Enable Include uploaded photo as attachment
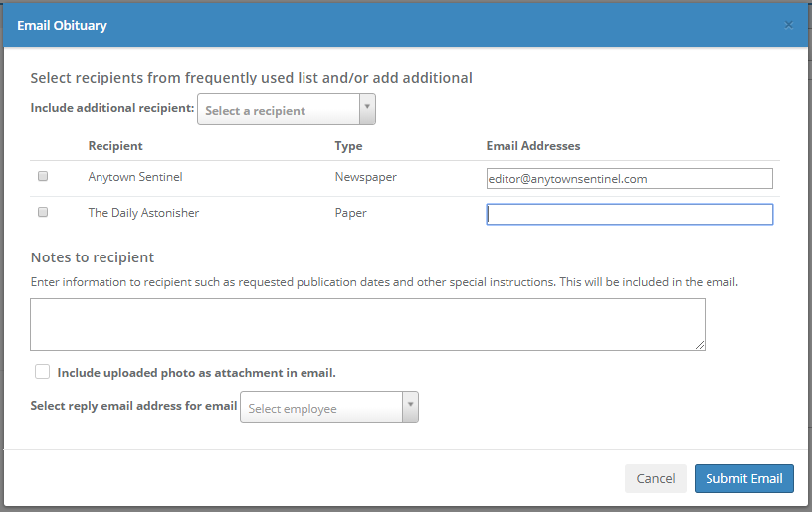This screenshot has height=512, width=812. (x=42, y=372)
